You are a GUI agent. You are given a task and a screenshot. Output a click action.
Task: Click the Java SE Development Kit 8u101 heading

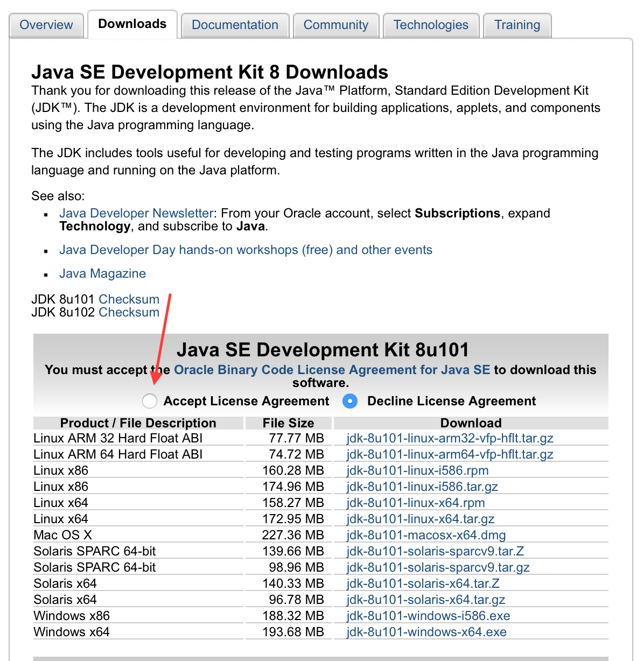pos(323,350)
